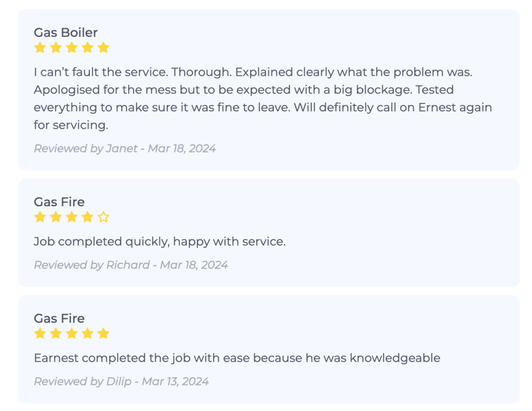The height and width of the screenshot is (411, 532).
Task: Click "Reviewed by Janet - Mar 18, 2024" text
Action: point(125,149)
